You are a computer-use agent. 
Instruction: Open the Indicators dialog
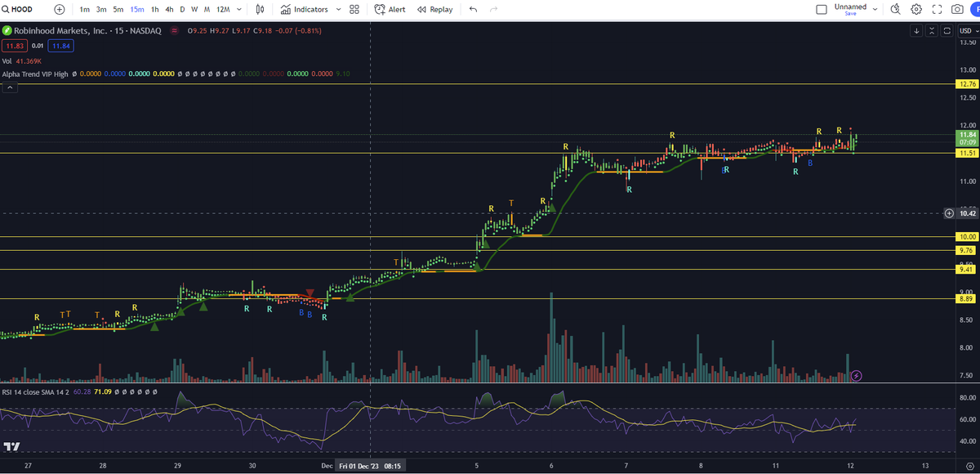coord(304,9)
